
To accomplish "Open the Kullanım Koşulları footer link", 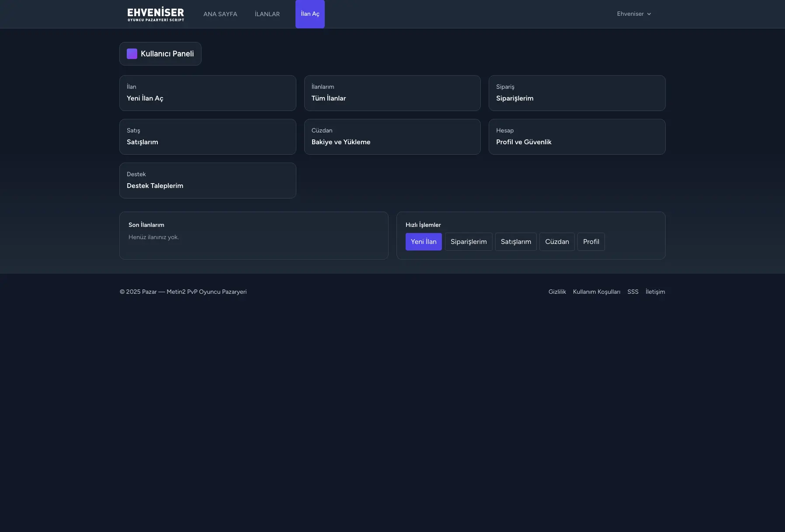I will 596,292.
